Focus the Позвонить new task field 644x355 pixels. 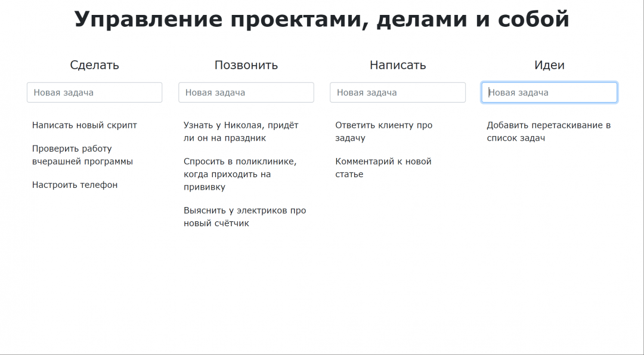246,92
